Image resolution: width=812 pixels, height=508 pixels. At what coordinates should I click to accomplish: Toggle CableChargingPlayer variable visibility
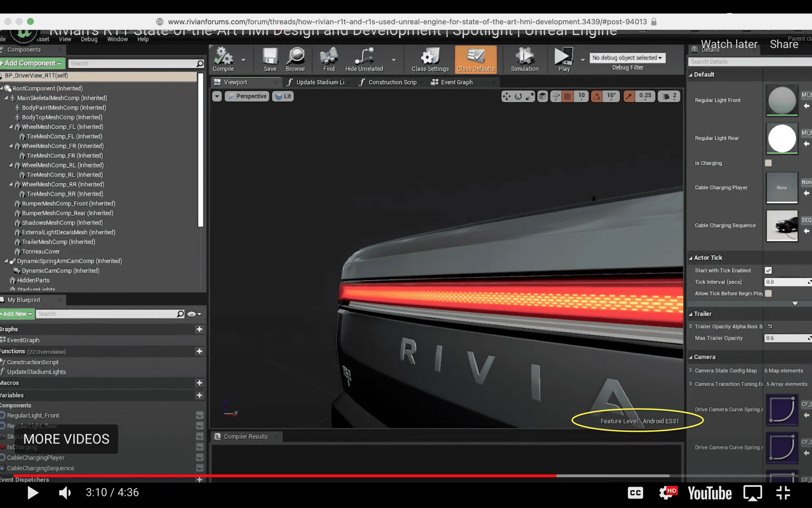[x=200, y=458]
